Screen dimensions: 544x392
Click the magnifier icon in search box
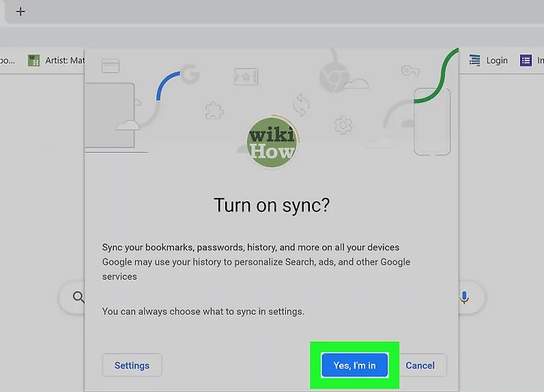[78, 297]
